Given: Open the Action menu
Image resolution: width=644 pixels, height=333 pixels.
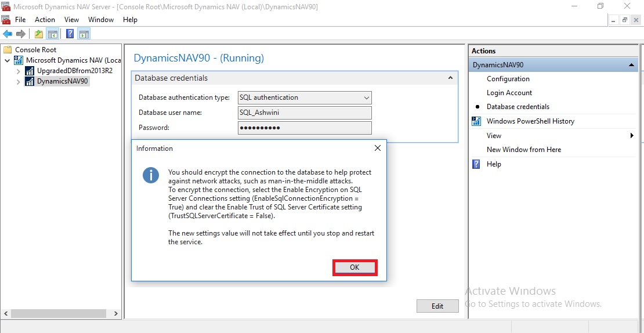Looking at the screenshot, I should (x=45, y=20).
